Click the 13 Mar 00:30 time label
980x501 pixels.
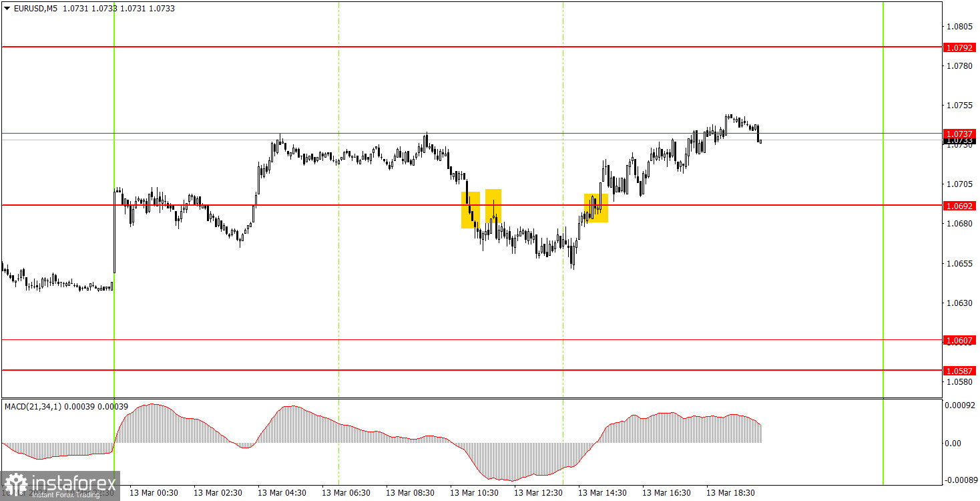(x=154, y=492)
